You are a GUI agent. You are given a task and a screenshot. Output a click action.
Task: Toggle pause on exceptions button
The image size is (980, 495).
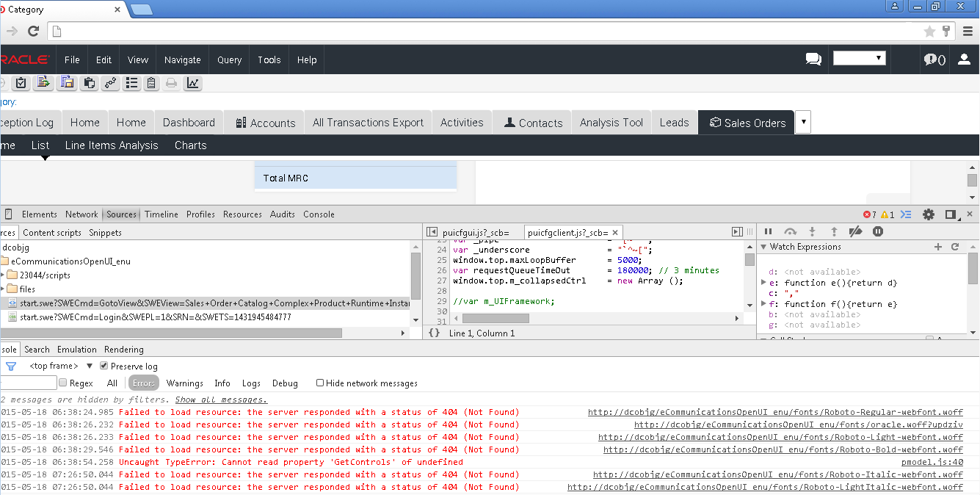click(878, 231)
